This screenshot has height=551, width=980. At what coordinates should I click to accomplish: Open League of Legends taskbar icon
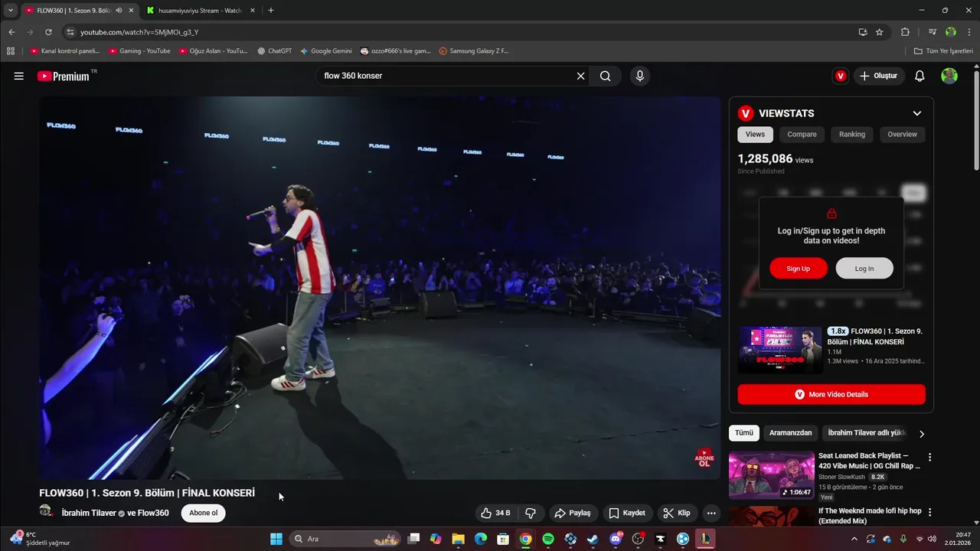[x=705, y=539]
